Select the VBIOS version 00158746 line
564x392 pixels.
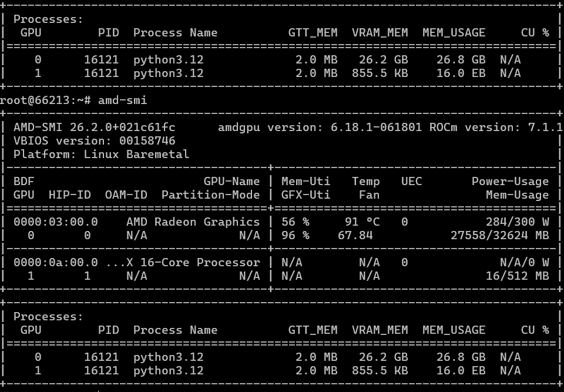(94, 141)
